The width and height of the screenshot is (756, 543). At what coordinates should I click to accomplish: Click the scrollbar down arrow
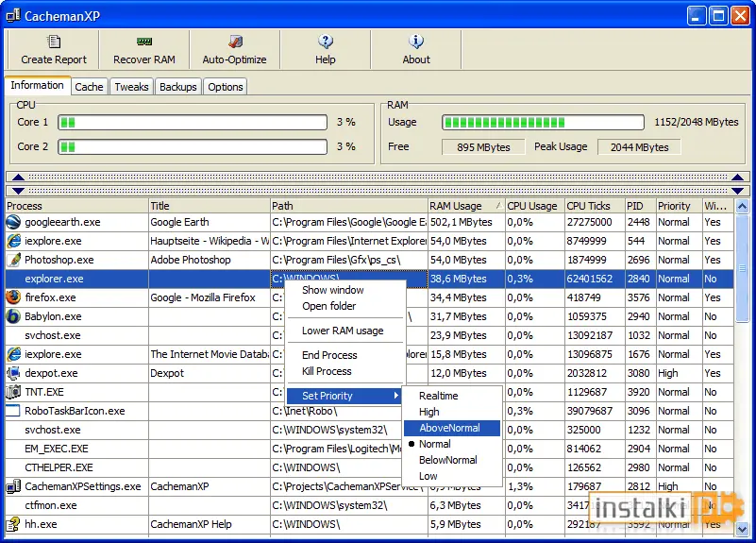click(743, 529)
